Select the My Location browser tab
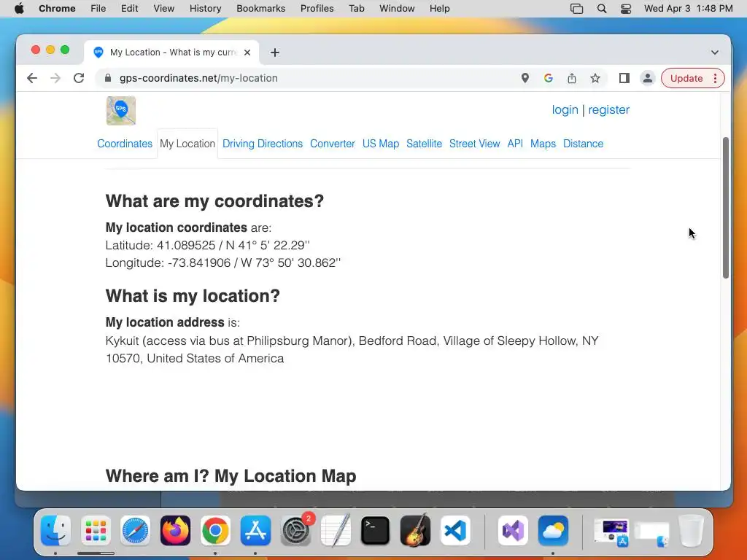 171,52
